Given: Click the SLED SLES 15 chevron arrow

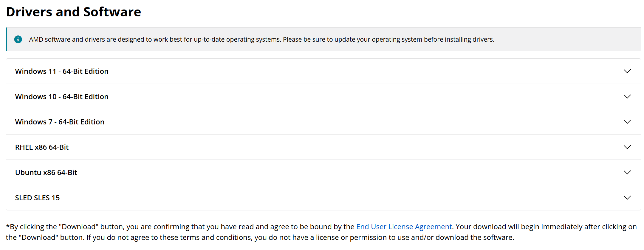Looking at the screenshot, I should tap(627, 198).
